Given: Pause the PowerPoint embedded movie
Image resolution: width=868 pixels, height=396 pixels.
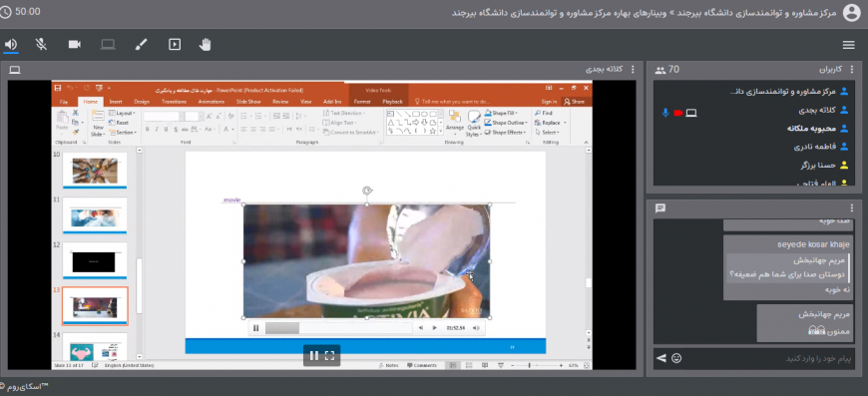Looking at the screenshot, I should click(255, 328).
